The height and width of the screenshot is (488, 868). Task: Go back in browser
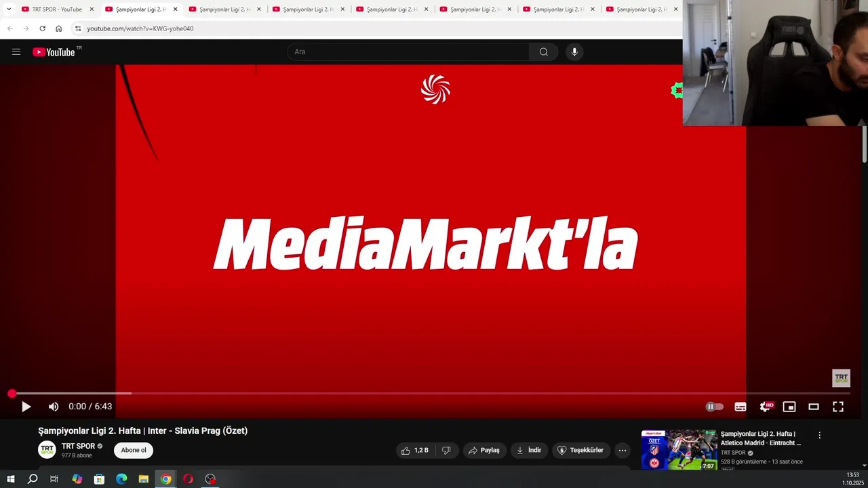point(10,28)
